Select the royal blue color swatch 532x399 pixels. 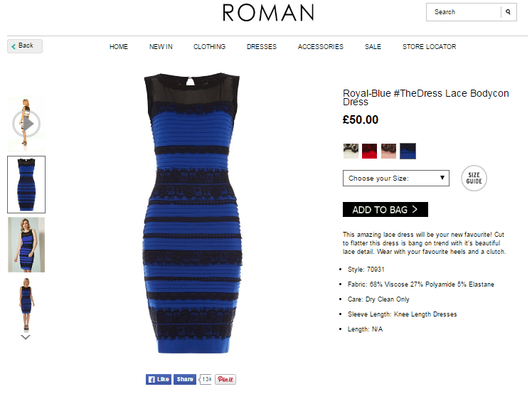pyautogui.click(x=408, y=151)
